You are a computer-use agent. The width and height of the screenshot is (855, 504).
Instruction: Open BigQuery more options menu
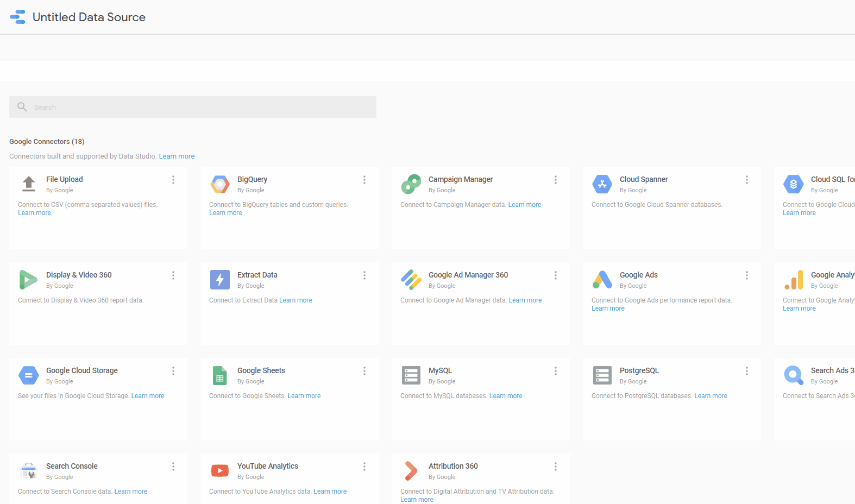(x=364, y=180)
